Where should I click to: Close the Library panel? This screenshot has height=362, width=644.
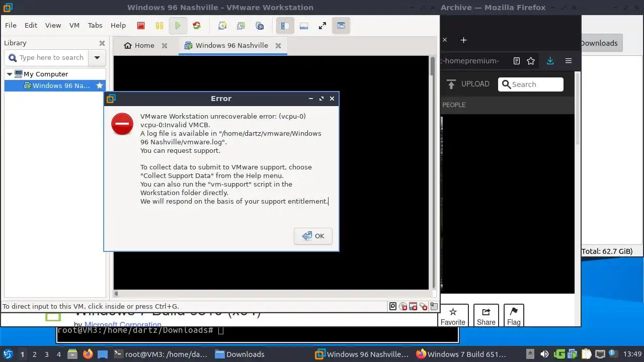click(x=102, y=43)
